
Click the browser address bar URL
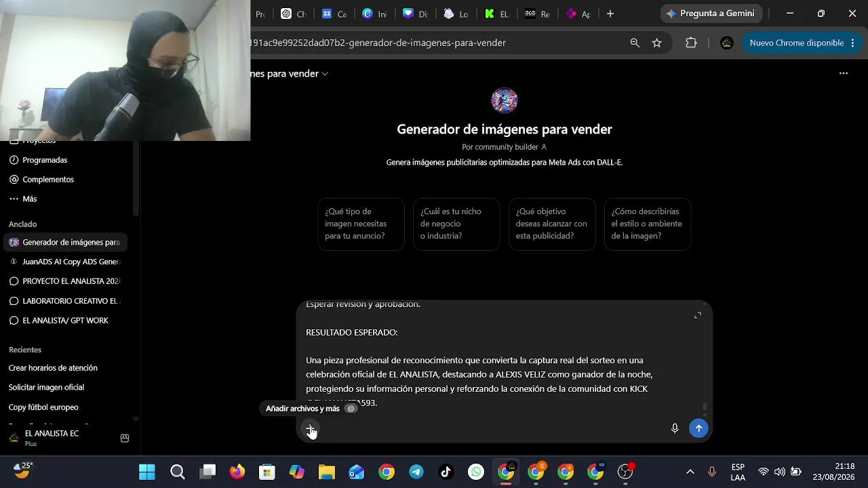click(378, 43)
